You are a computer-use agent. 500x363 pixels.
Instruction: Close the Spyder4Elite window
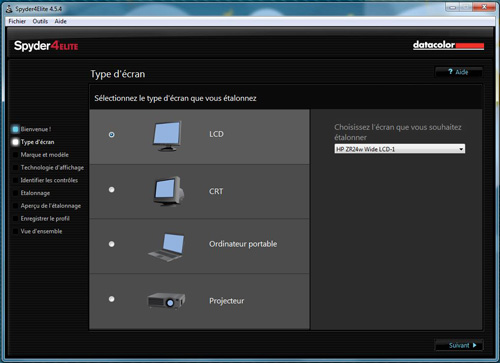(x=485, y=7)
